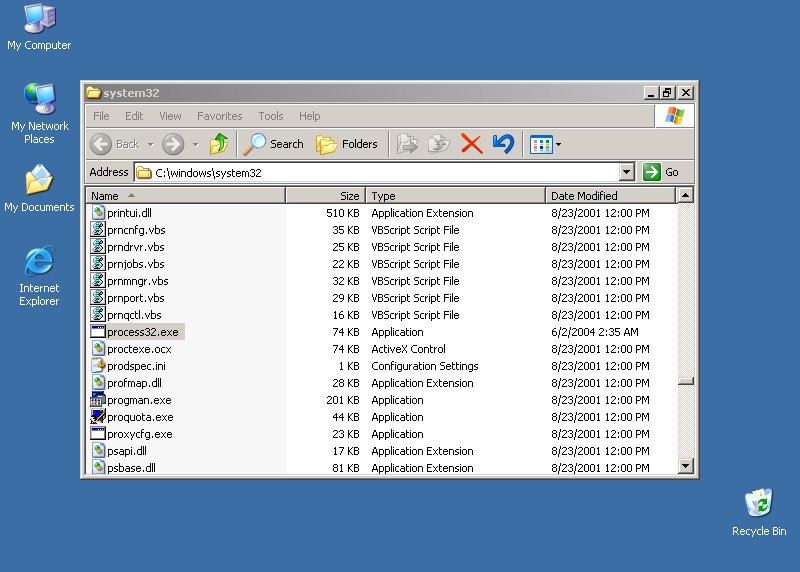Select the prncnfg.vbs script icon
The height and width of the screenshot is (572, 800).
98,229
